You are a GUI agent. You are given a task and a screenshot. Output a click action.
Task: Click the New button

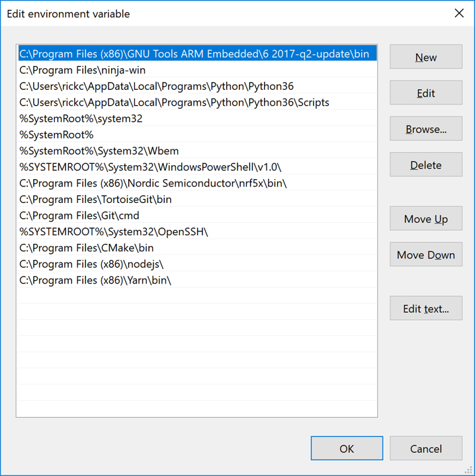point(426,57)
